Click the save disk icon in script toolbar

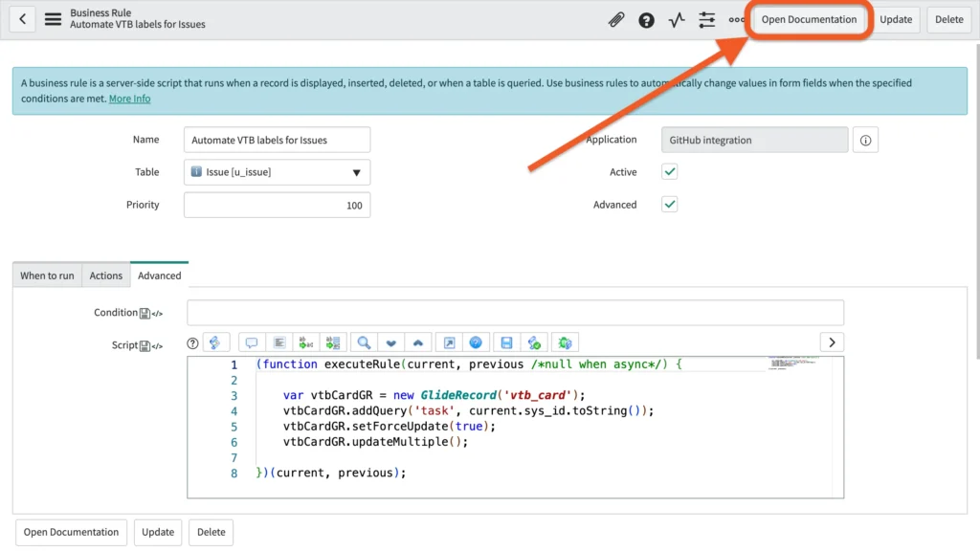pyautogui.click(x=506, y=342)
